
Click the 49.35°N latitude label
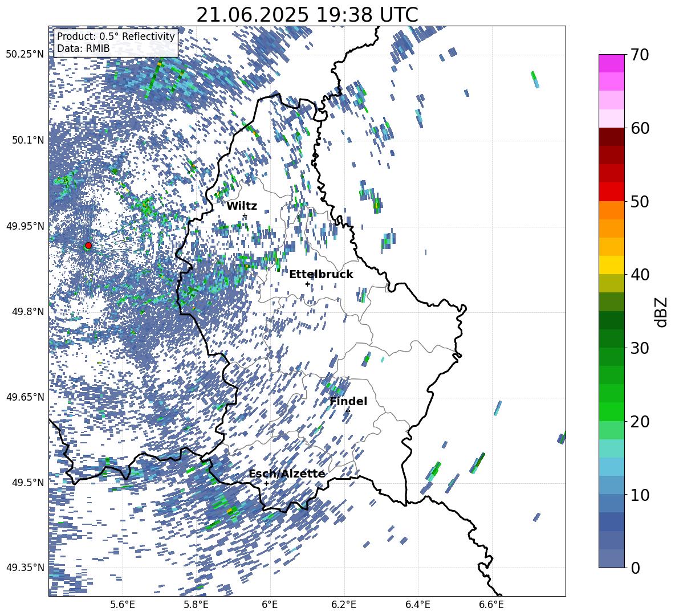(x=25, y=568)
